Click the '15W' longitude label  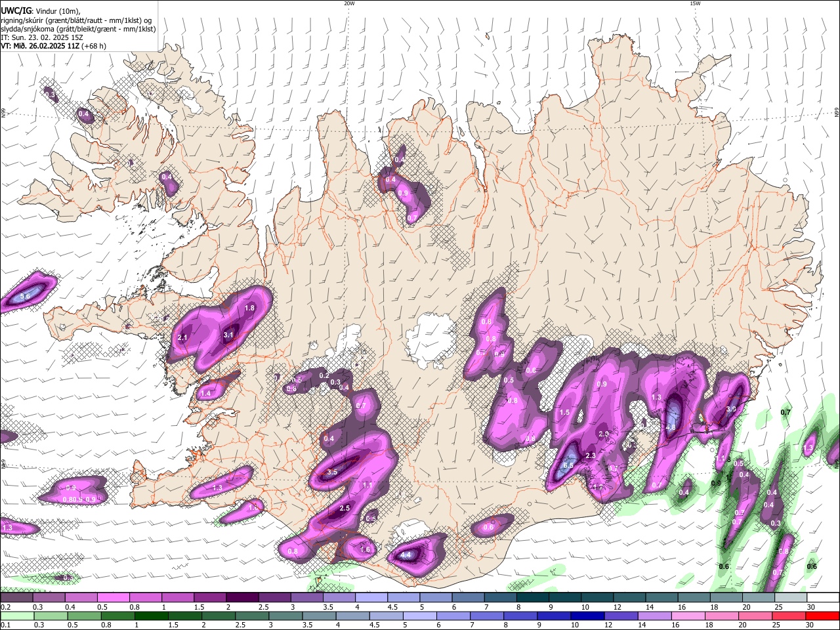(694, 3)
